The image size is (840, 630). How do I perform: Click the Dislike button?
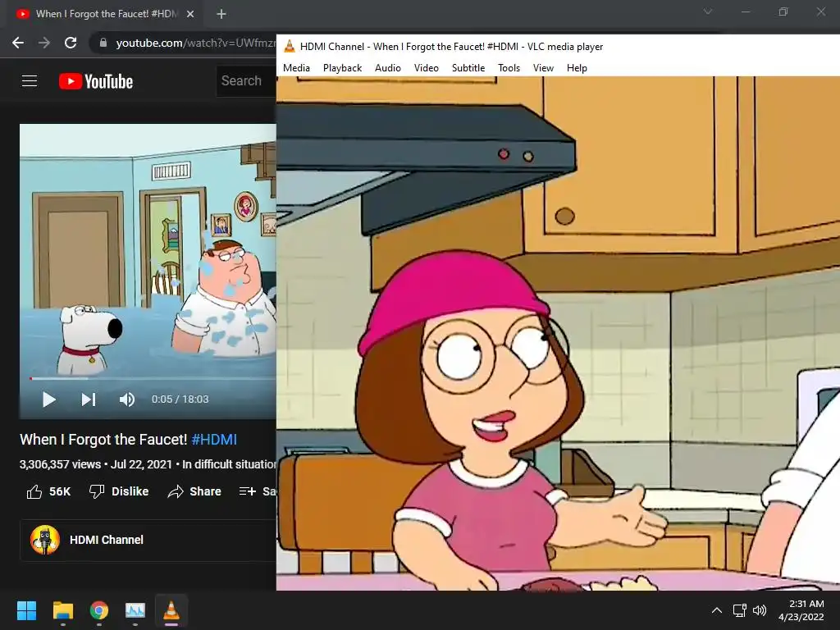tap(119, 491)
